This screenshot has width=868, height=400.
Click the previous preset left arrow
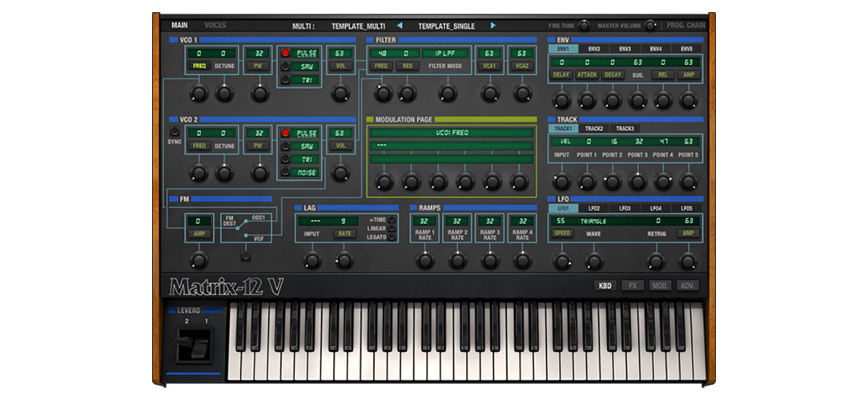[x=400, y=26]
